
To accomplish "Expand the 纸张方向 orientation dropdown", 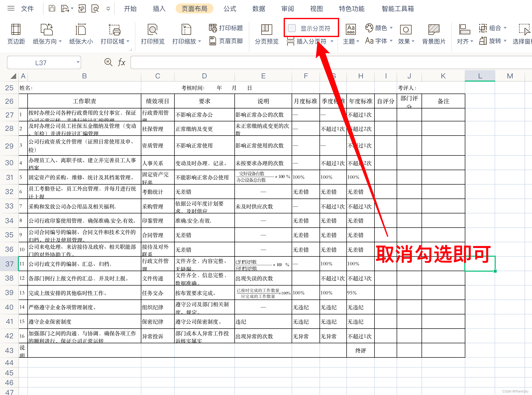I will pyautogui.click(x=60, y=41).
